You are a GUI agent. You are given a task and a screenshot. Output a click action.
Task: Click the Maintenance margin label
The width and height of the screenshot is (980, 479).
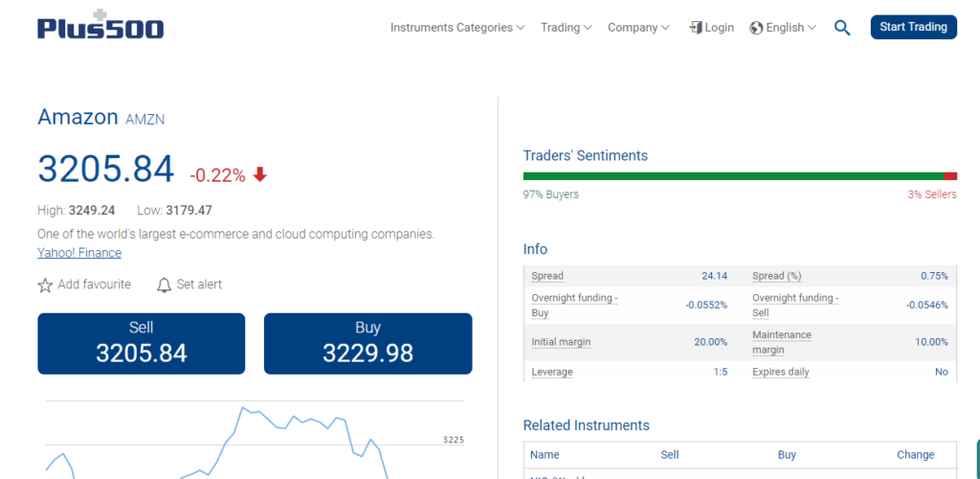tap(781, 342)
